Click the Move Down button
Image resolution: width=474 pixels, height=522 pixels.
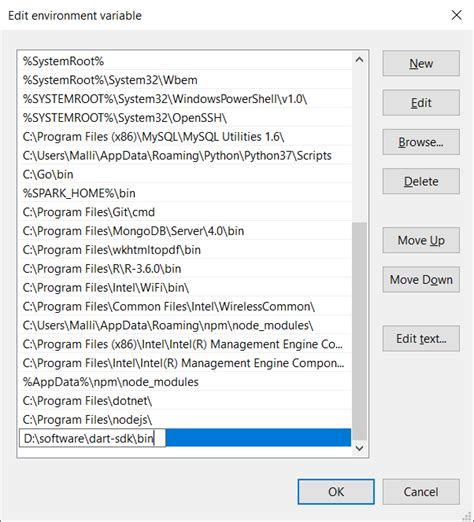click(x=421, y=279)
